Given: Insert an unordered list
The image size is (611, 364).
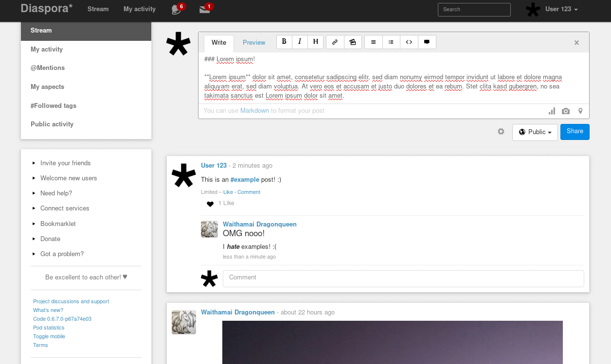Looking at the screenshot, I should click(x=373, y=42).
